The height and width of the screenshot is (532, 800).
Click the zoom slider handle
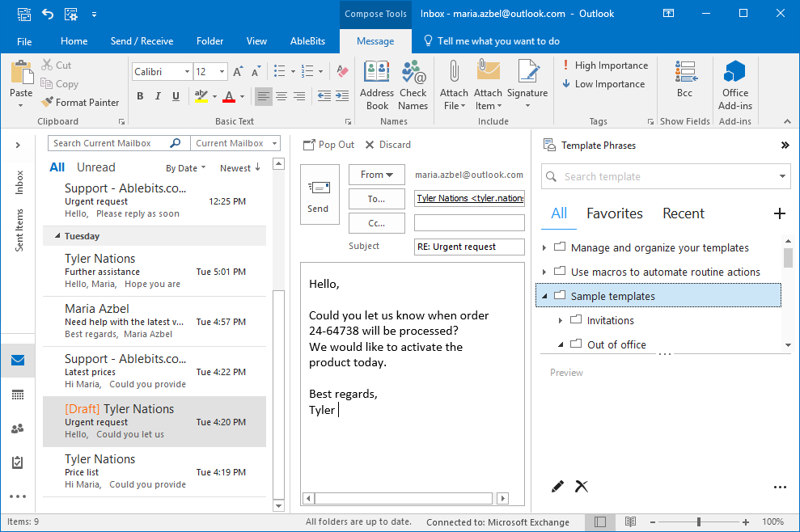(699, 521)
